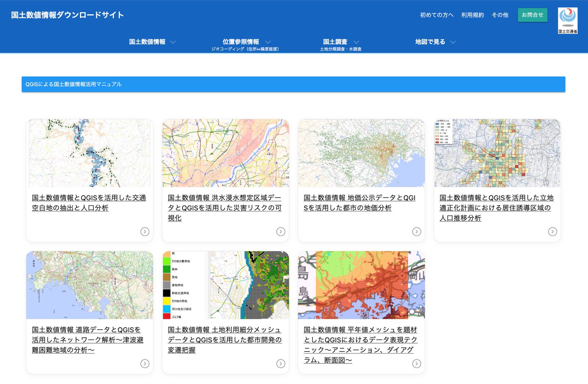Viewport: 588px width, 384px height.
Task: Open the 国土調査 navigation menu
Action: click(335, 42)
